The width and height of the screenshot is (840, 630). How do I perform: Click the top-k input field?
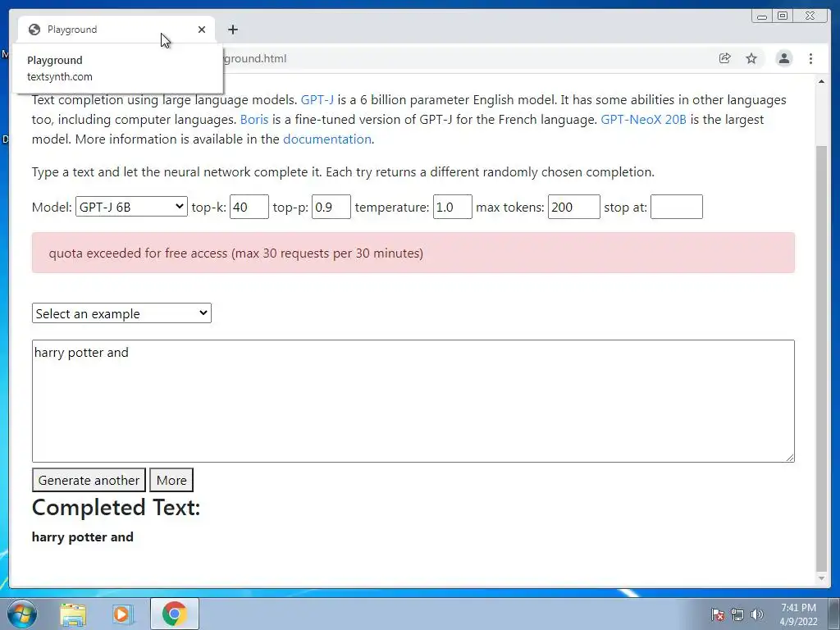click(249, 207)
